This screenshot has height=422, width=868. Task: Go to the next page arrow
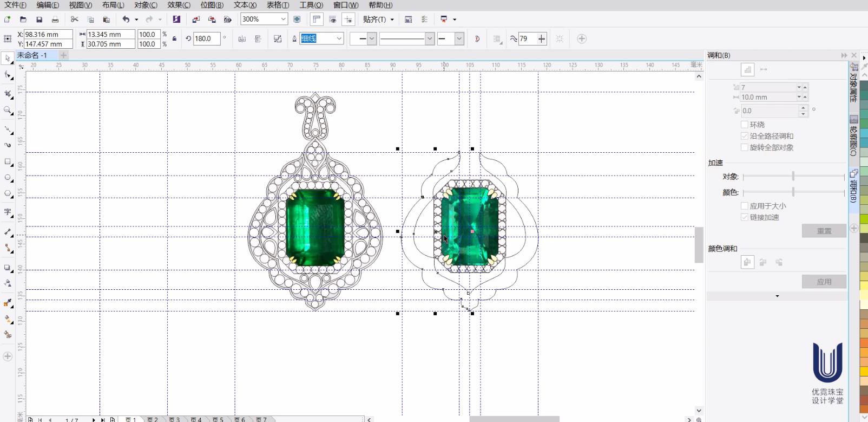93,419
